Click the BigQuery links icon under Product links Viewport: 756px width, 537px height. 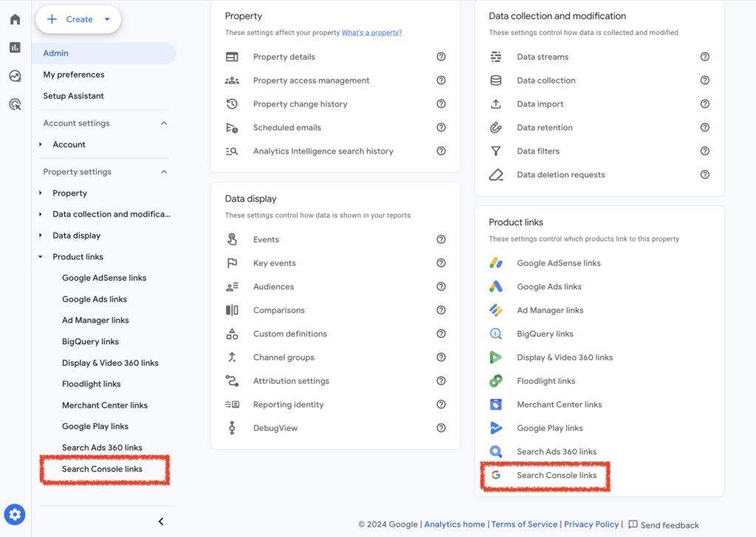pyautogui.click(x=497, y=333)
